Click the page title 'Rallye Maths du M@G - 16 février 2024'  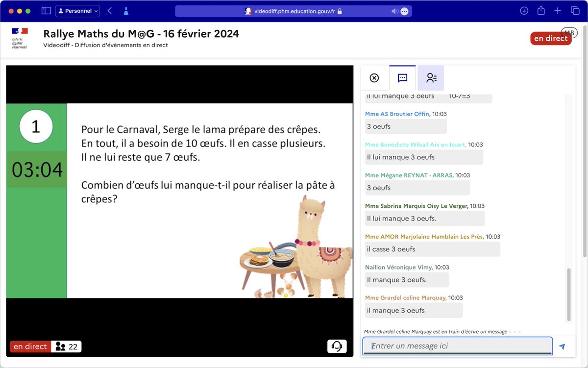click(141, 34)
